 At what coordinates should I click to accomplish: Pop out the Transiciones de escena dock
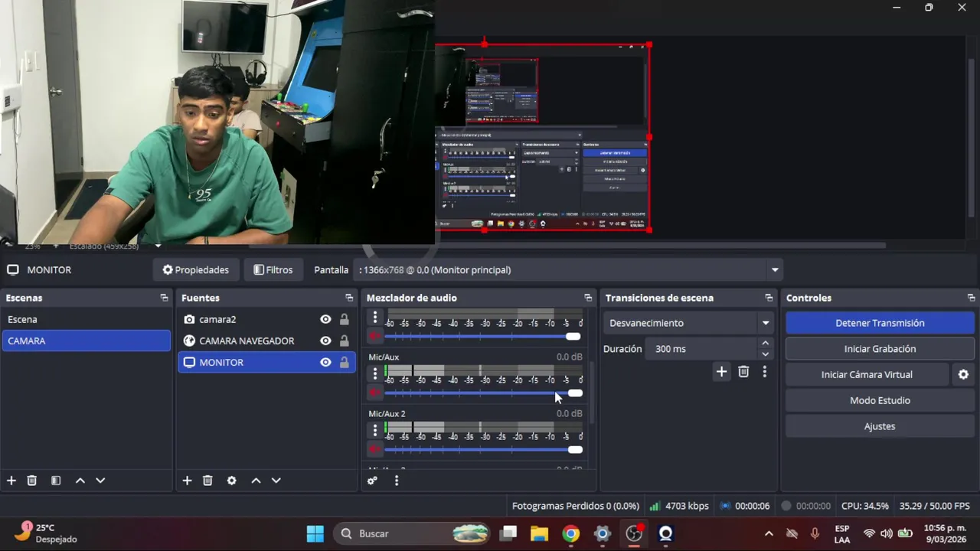769,298
